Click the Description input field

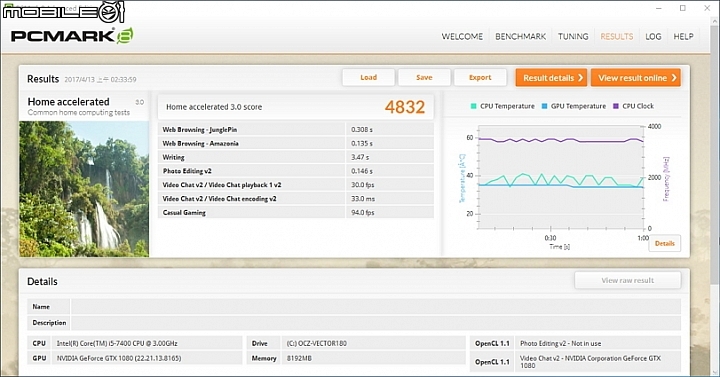(376, 322)
